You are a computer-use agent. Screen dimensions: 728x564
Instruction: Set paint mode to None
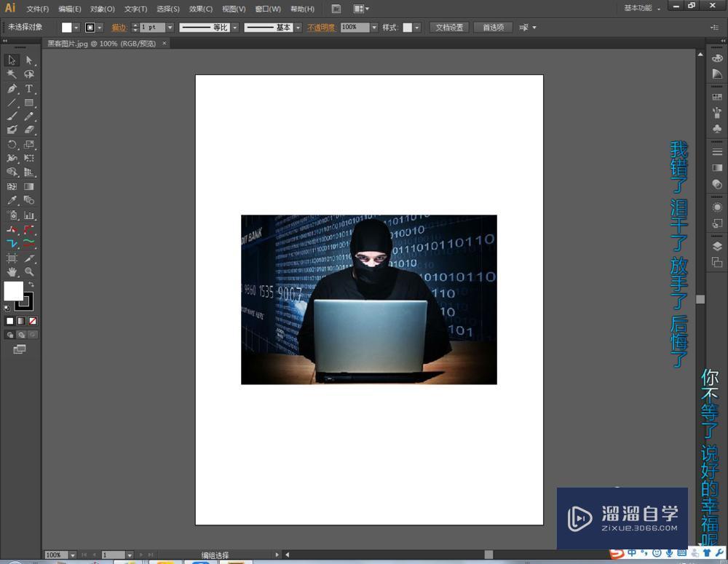[x=33, y=321]
